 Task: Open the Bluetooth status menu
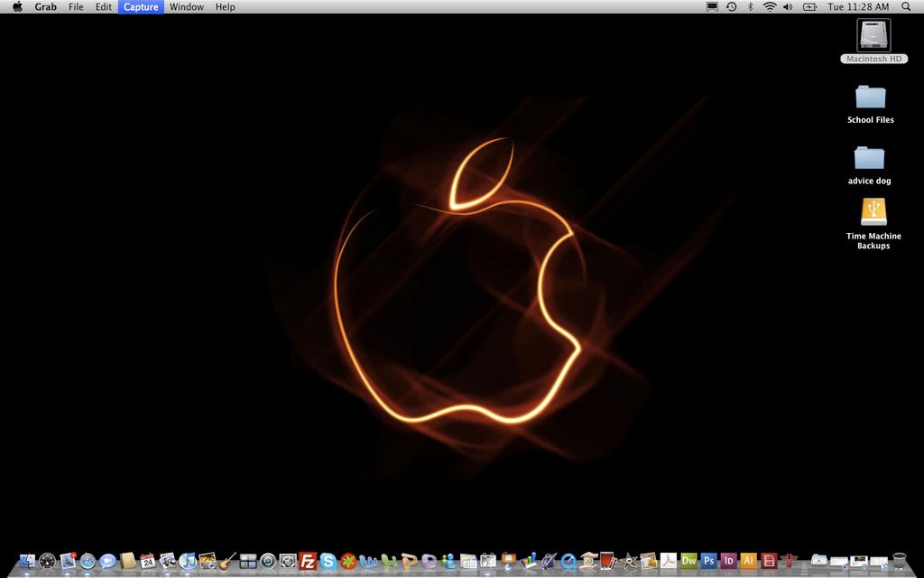[x=750, y=6]
